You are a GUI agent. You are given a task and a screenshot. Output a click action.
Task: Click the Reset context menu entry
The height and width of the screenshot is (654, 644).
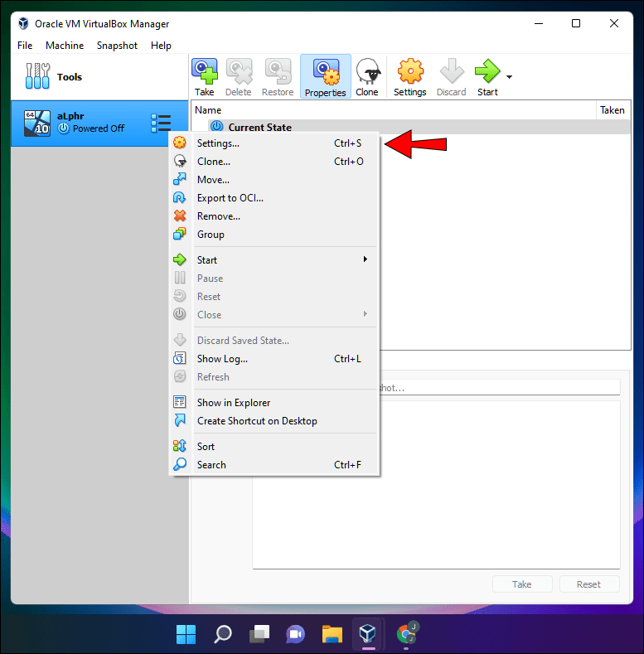274,297
